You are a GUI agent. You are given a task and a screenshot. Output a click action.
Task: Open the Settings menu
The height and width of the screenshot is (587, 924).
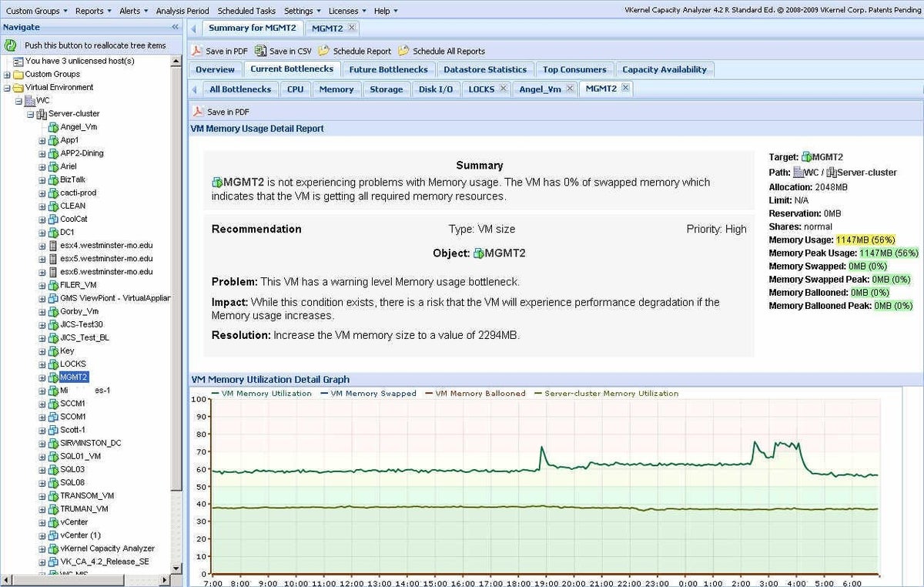point(302,11)
